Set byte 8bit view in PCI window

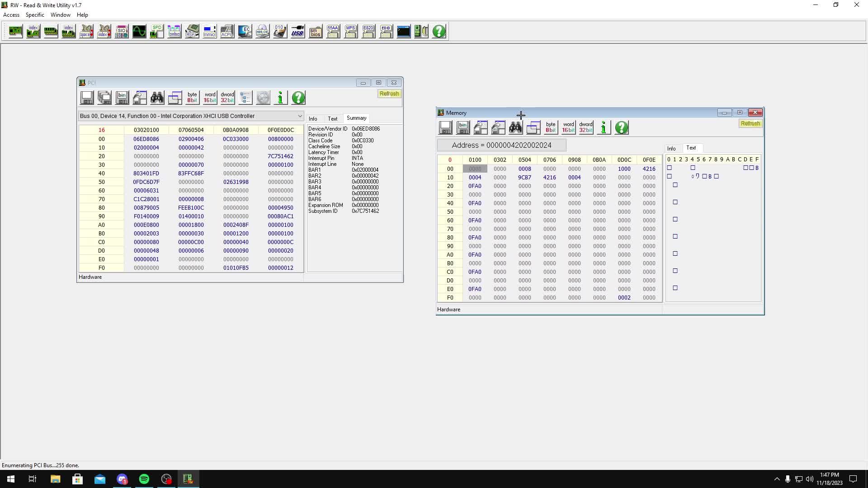pos(193,98)
